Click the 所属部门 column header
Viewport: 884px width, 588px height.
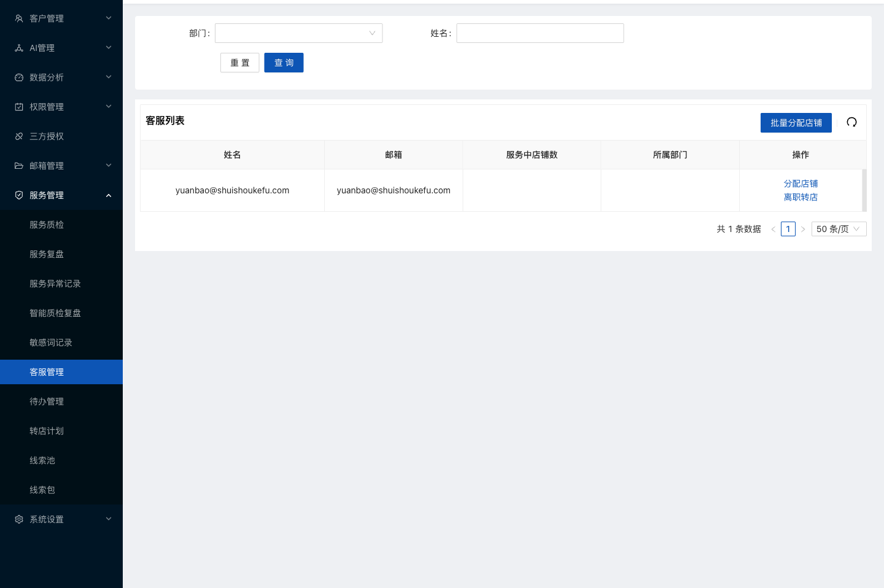(670, 155)
